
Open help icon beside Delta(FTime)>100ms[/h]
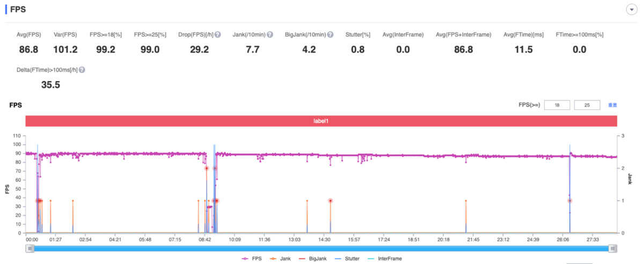coord(82,70)
